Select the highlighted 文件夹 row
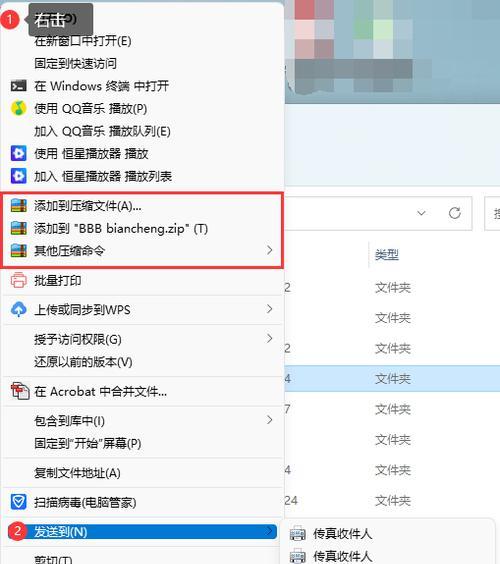Image resolution: width=500 pixels, height=564 pixels. coord(392,378)
